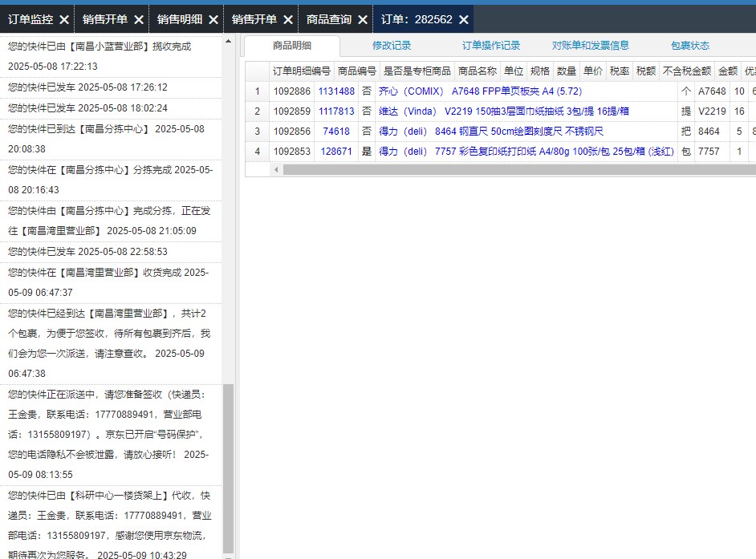The width and height of the screenshot is (756, 559).
Task: Click the 是否是专柜商品 column header
Action: pyautogui.click(x=417, y=71)
